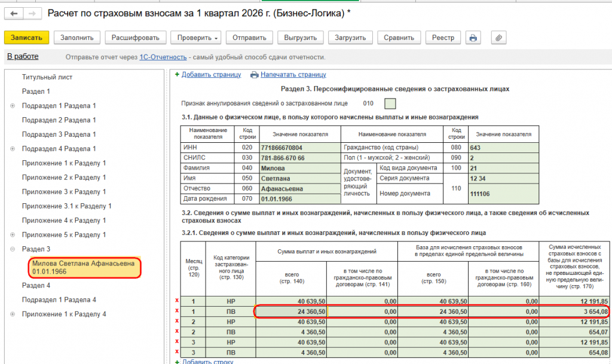Viewport: 612px width, 364px height.
Task: Delete row month 2 ПВ with the red x
Action: click(x=177, y=331)
